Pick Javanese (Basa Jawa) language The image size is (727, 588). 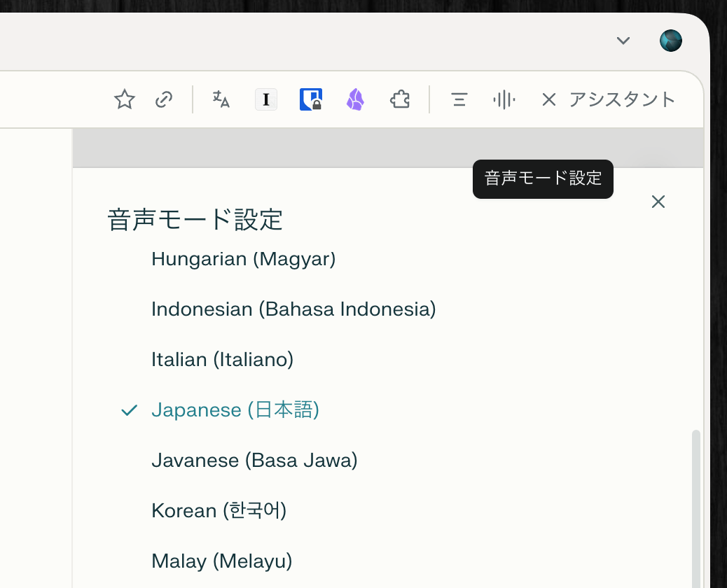[254, 461]
